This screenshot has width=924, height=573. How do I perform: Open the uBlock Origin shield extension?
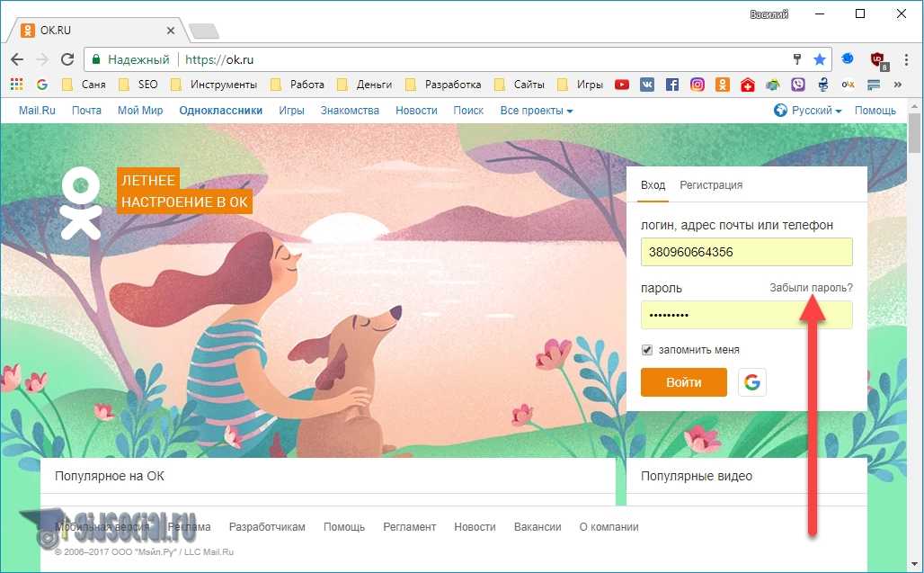point(879,59)
